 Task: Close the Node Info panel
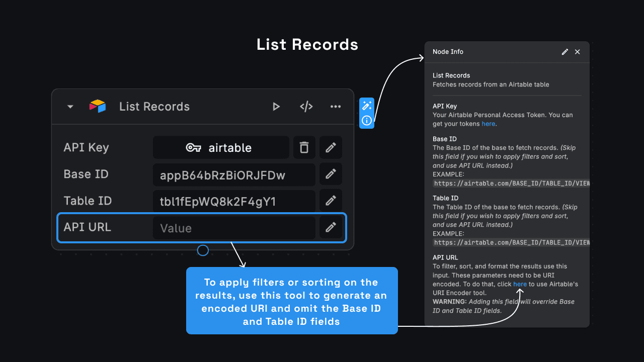coord(578,52)
